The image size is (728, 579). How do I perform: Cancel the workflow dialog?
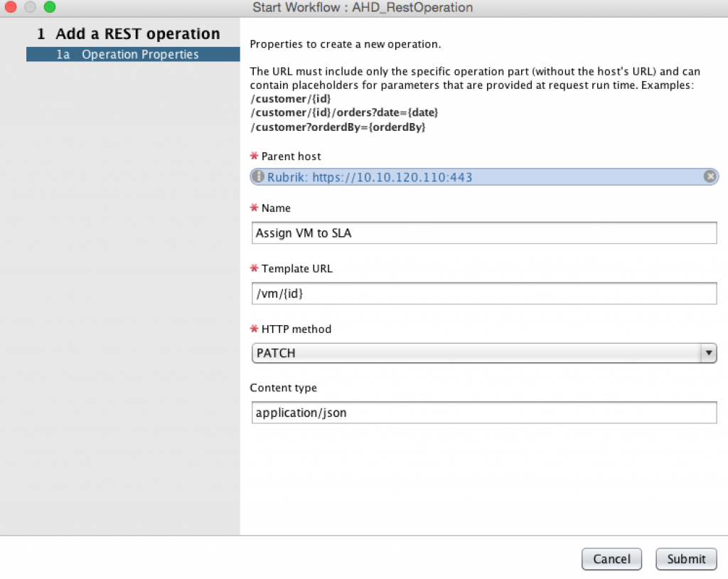(x=611, y=559)
